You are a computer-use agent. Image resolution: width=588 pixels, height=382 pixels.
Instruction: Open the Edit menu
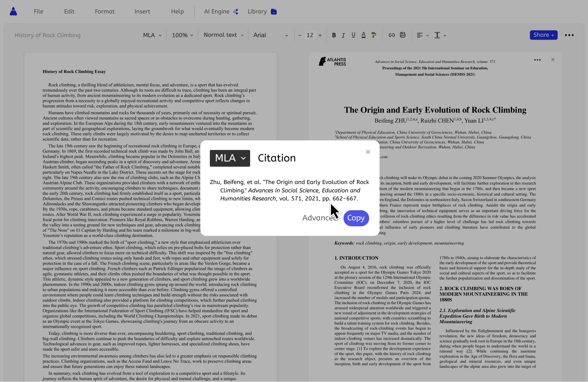tap(69, 11)
